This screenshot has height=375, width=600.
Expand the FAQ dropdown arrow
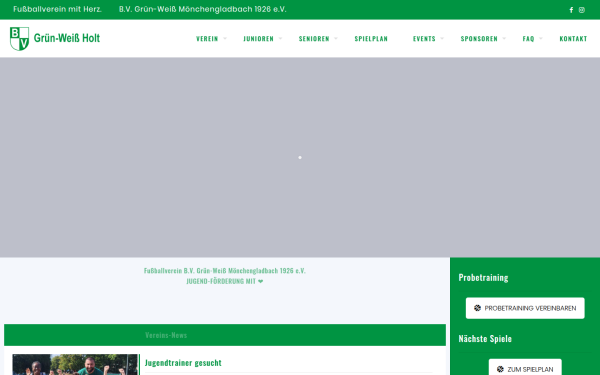tap(541, 38)
